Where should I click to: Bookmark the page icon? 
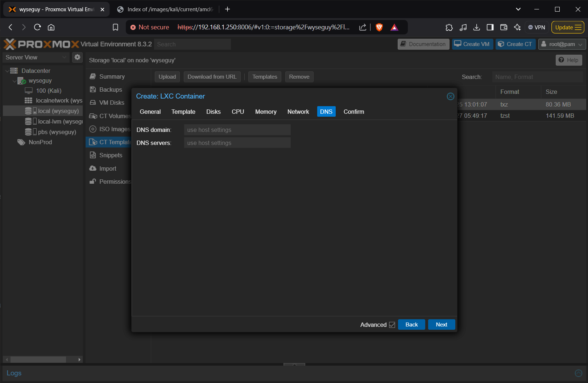[x=115, y=27]
